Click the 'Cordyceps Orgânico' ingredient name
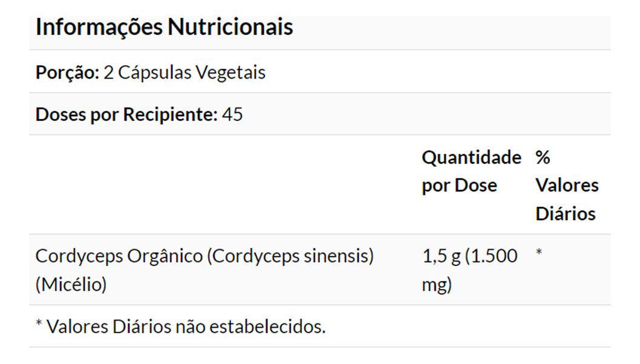Image resolution: width=640 pixels, height=364 pixels. [x=119, y=256]
